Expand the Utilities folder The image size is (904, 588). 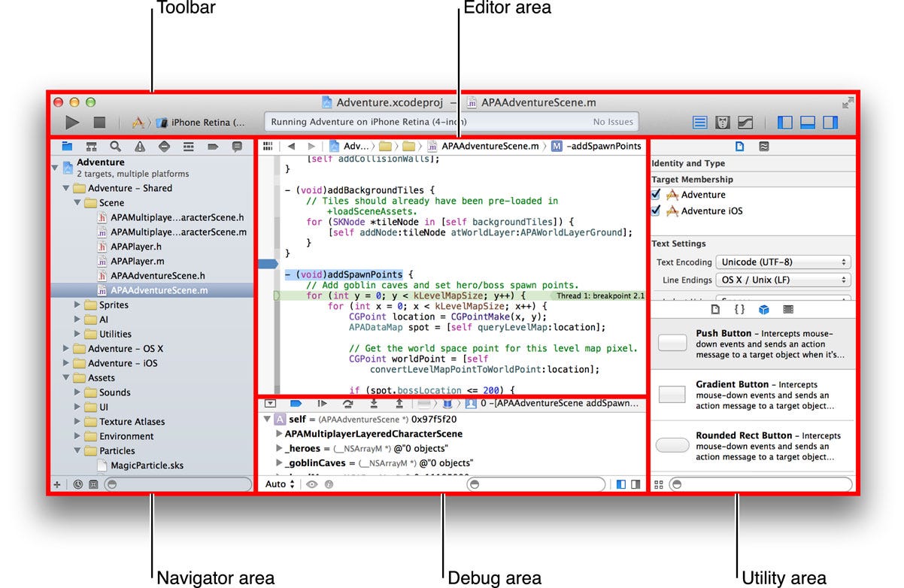tap(77, 334)
